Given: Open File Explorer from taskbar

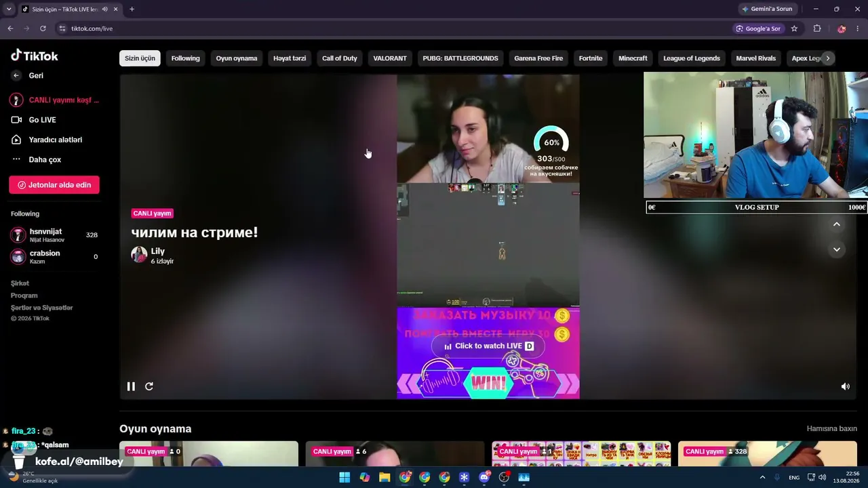Looking at the screenshot, I should [x=384, y=477].
